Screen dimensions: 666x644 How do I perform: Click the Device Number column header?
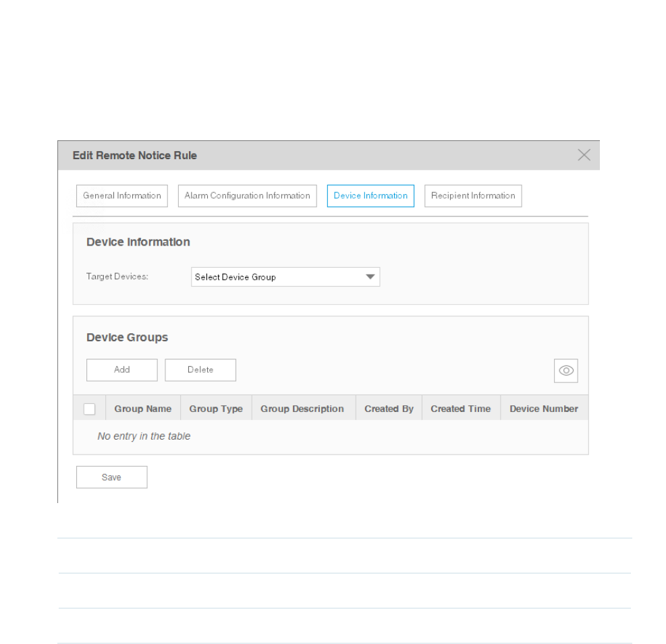tap(544, 409)
